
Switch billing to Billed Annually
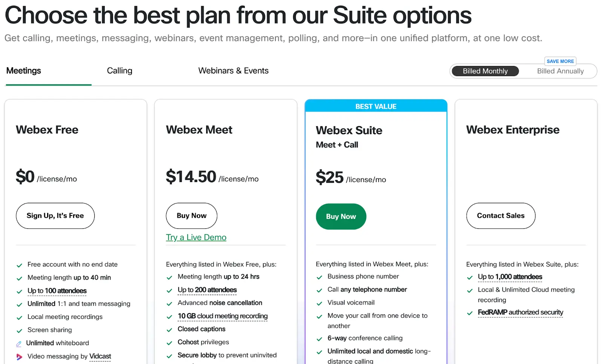tap(560, 71)
